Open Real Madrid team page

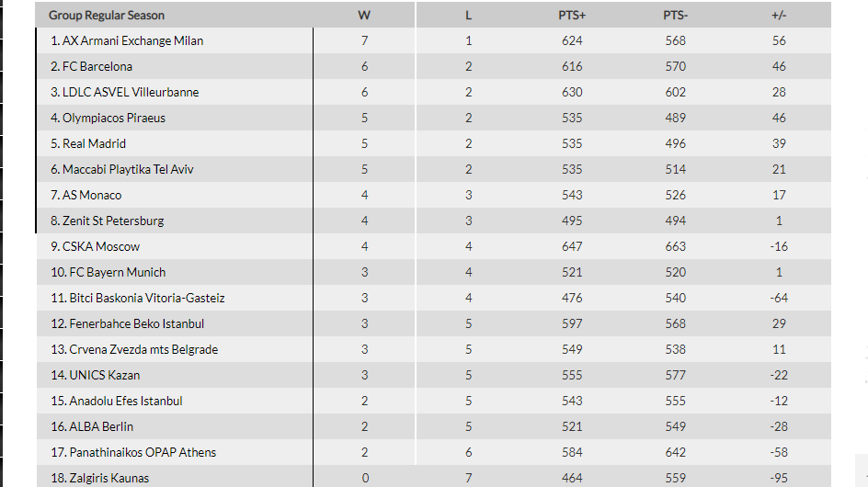[x=94, y=143]
